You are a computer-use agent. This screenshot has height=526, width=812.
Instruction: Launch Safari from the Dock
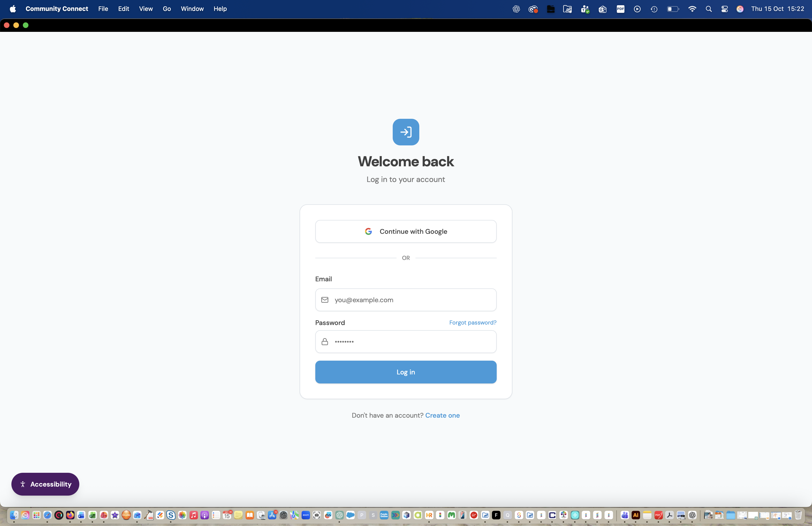click(x=47, y=515)
